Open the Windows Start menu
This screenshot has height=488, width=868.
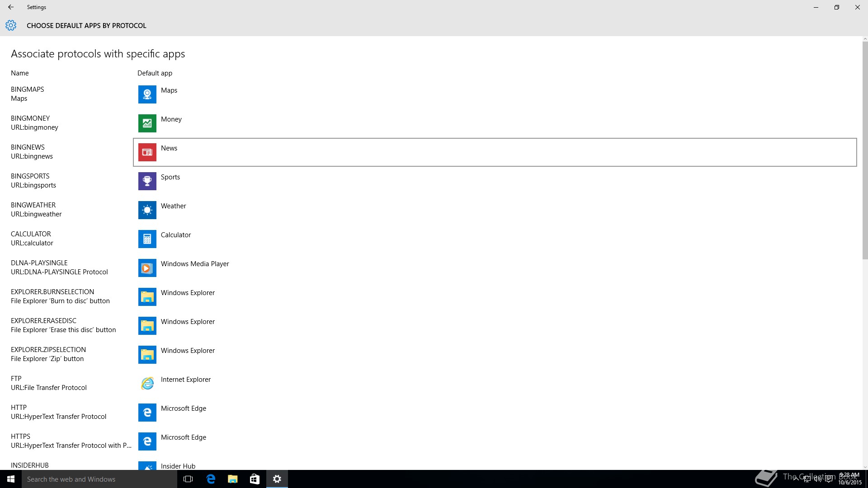point(11,479)
